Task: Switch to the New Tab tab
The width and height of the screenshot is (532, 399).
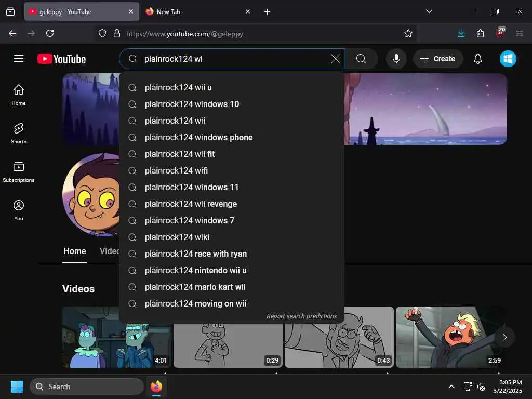Action: coord(198,12)
